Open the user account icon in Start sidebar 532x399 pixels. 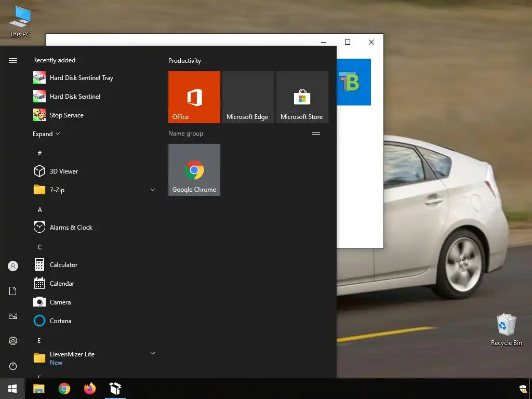[x=13, y=266]
